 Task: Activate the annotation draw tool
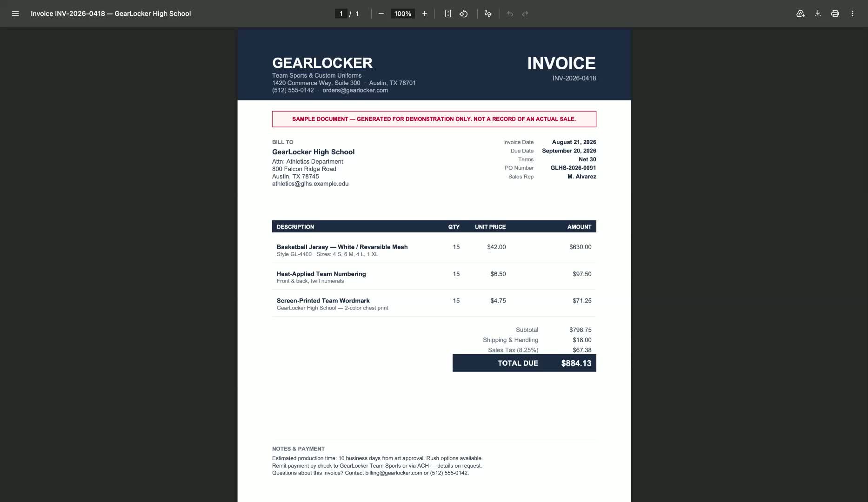(x=488, y=13)
